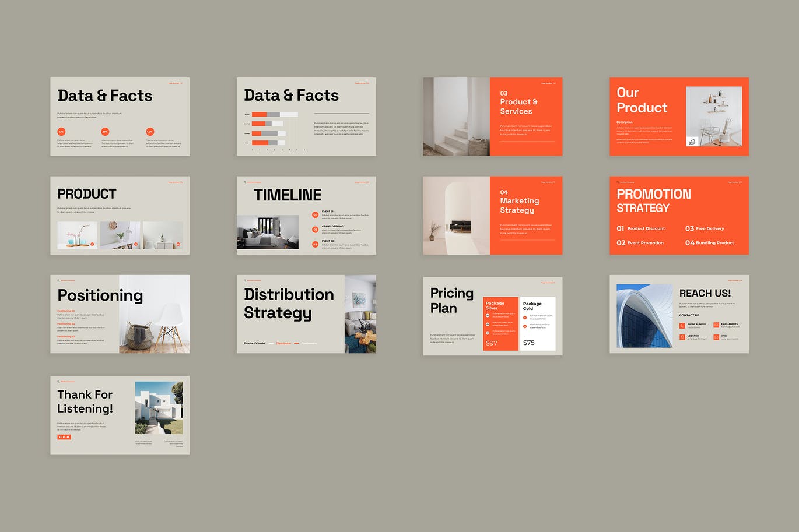Click the bedroom photo on Timeline slide
799x532 pixels.
[x=268, y=232]
